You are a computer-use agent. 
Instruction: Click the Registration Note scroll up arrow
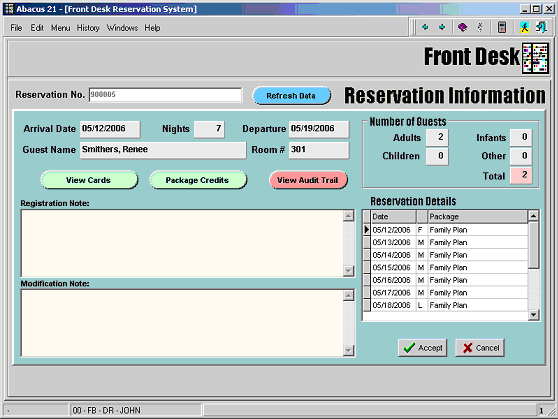(x=348, y=216)
